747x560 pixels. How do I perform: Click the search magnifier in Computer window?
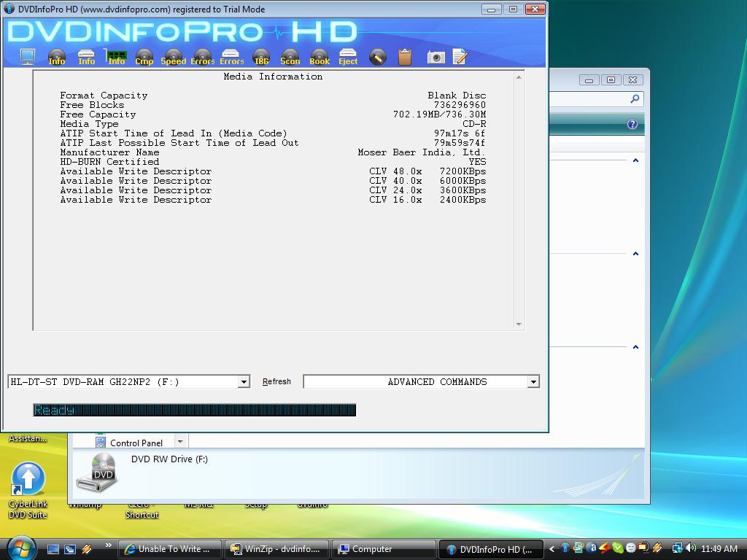click(x=635, y=98)
